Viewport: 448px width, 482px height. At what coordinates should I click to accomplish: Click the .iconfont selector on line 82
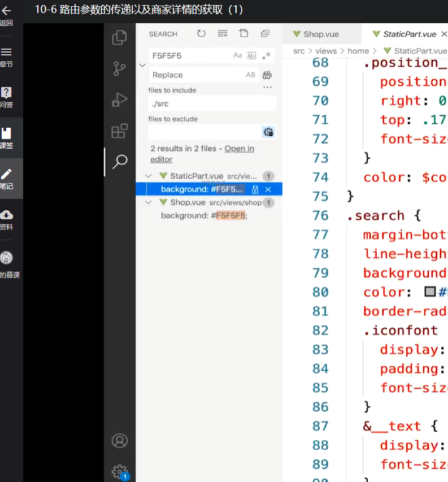pyautogui.click(x=401, y=331)
